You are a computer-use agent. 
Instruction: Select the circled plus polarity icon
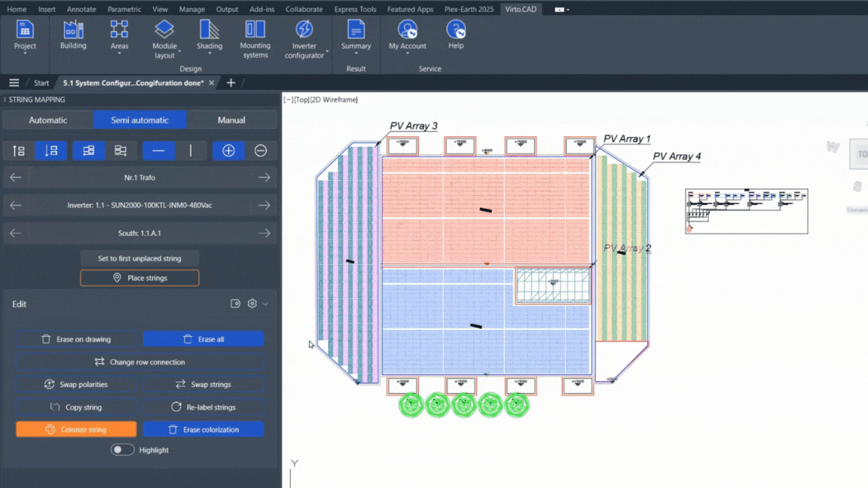click(228, 151)
